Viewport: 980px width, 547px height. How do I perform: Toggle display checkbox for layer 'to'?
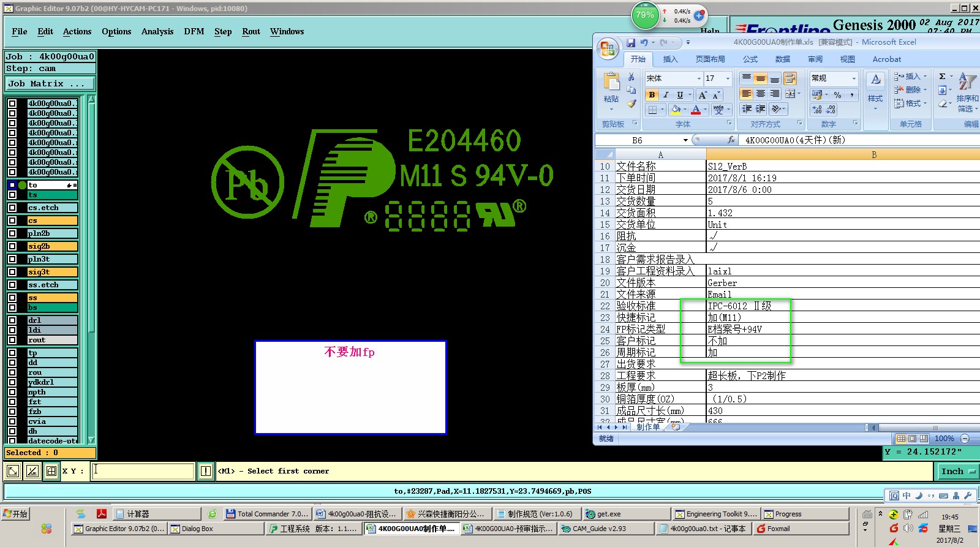click(x=12, y=185)
